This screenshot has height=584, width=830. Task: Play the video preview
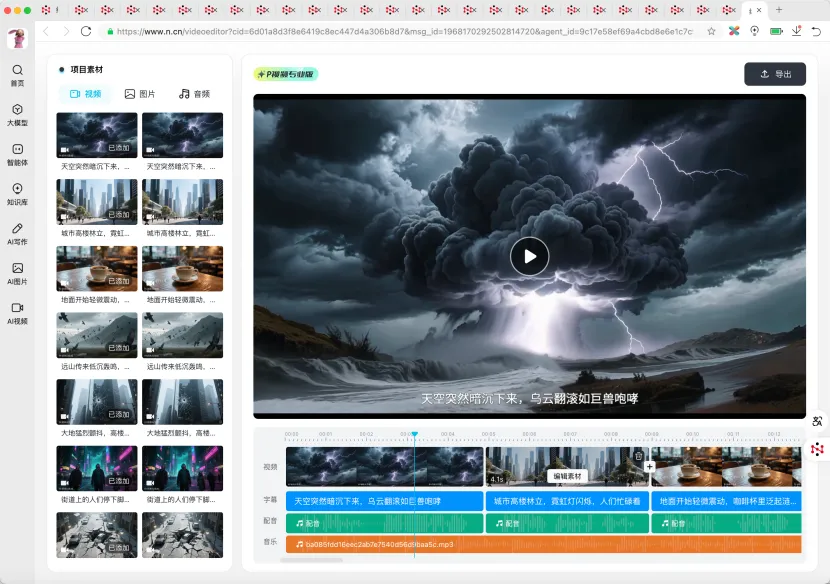[529, 256]
